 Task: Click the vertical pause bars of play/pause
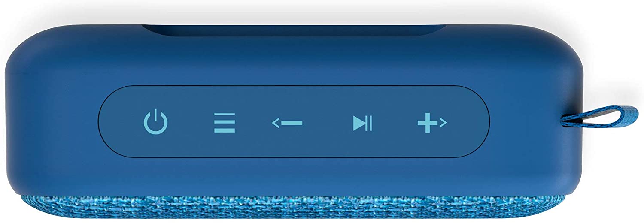pos(369,123)
